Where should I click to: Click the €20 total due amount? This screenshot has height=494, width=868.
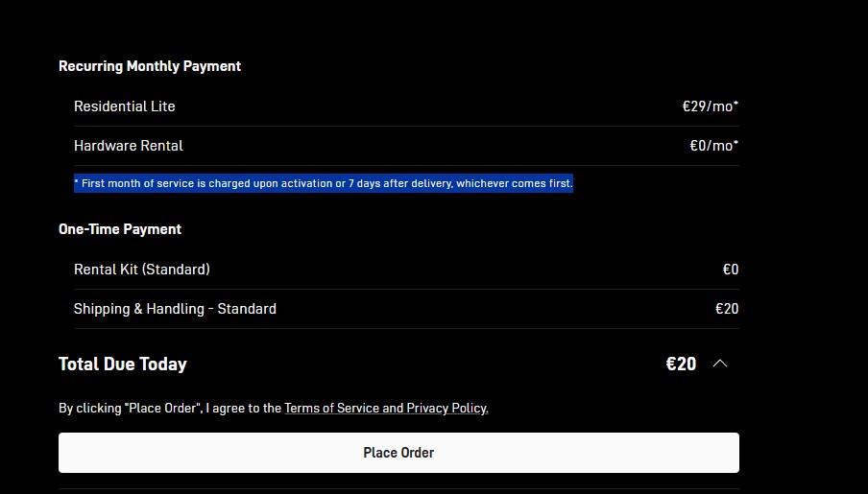click(681, 364)
